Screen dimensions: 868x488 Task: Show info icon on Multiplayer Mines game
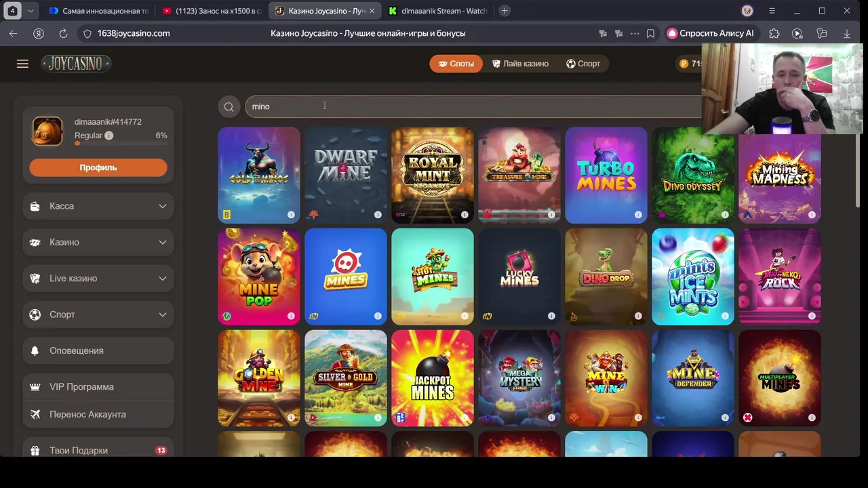point(812,418)
